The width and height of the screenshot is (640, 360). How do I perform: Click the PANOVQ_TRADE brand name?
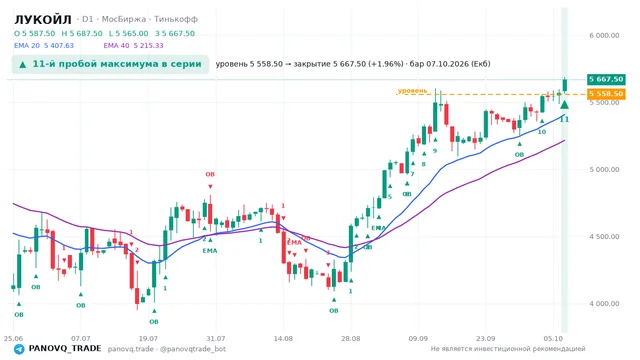point(65,349)
